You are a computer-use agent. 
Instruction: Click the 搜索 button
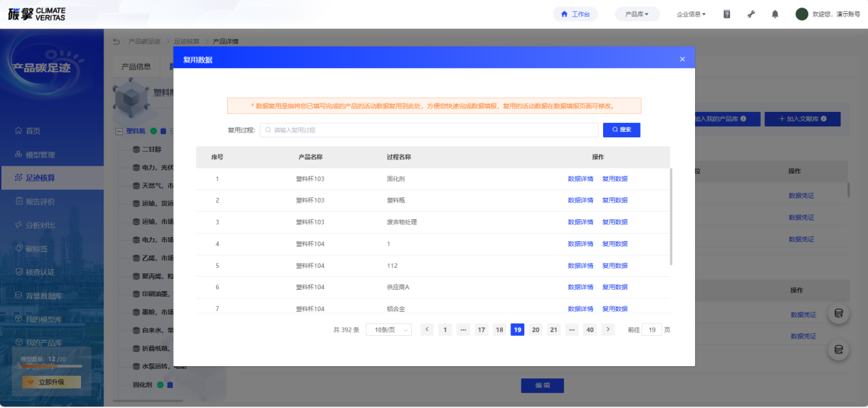click(622, 130)
